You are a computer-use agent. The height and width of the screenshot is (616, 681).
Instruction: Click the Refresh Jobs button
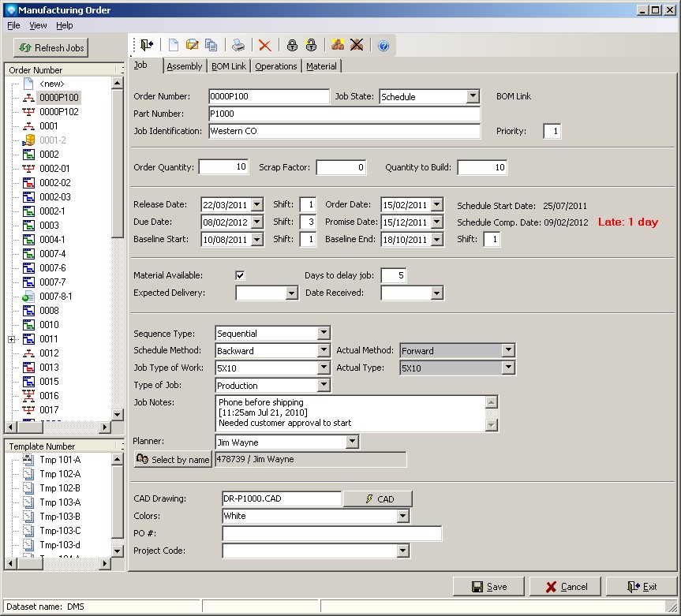[51, 47]
